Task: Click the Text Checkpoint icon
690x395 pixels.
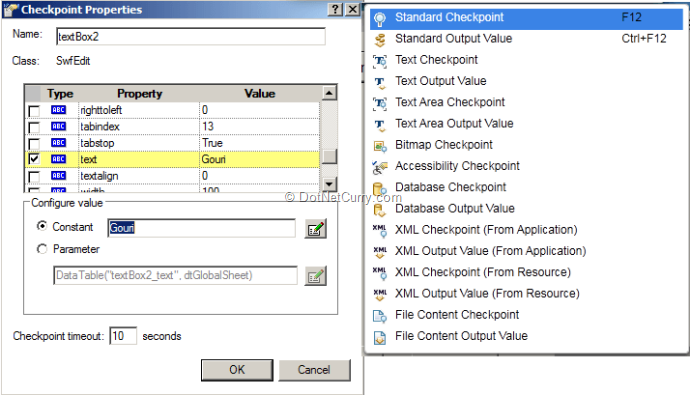Action: click(379, 61)
